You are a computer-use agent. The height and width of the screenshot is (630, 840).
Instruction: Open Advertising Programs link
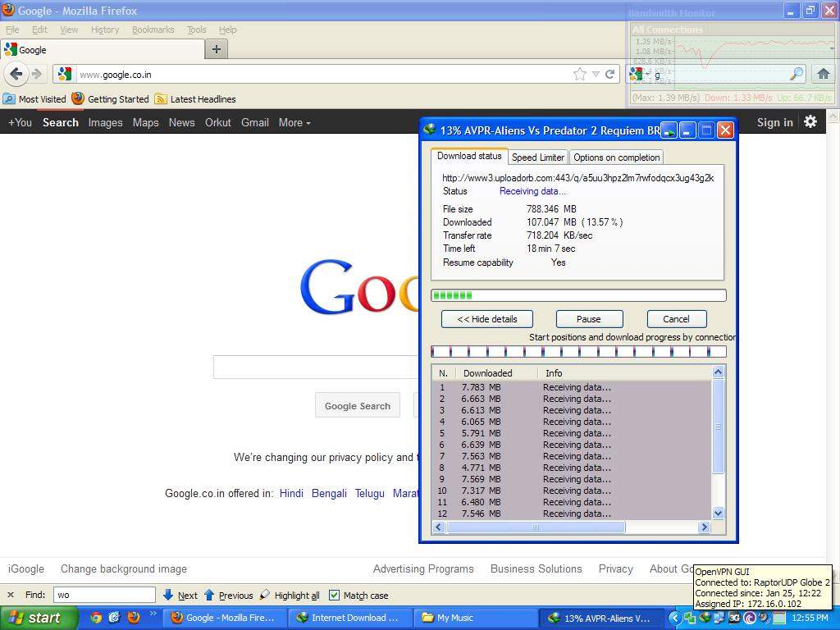point(423,568)
